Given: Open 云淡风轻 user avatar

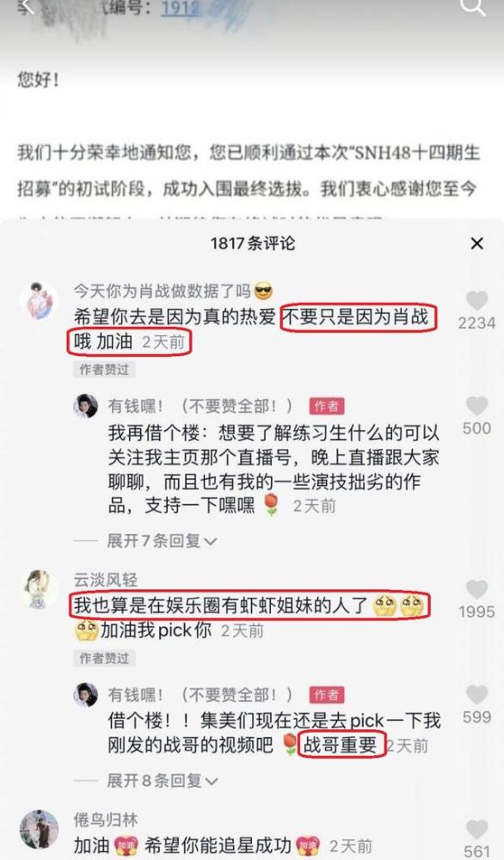Looking at the screenshot, I should coord(39,590).
